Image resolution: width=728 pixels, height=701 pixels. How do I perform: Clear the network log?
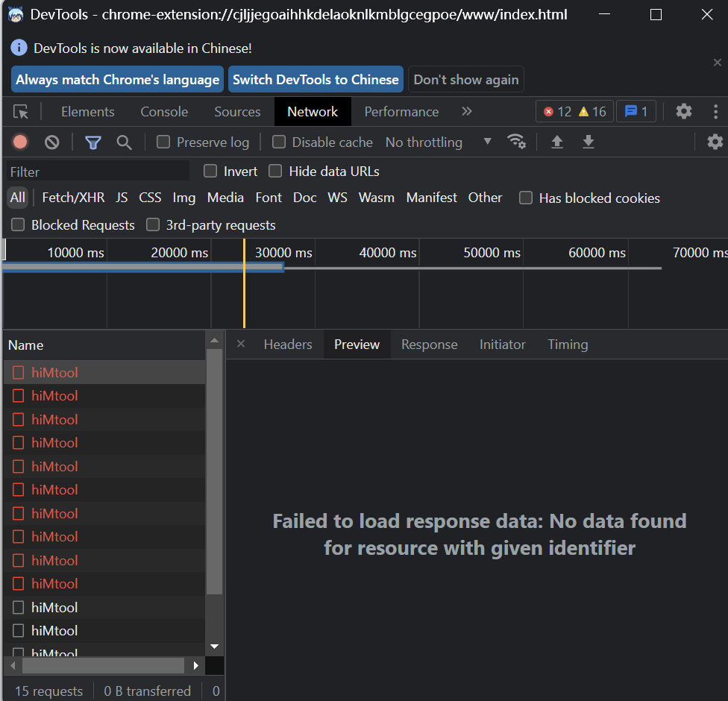click(51, 142)
